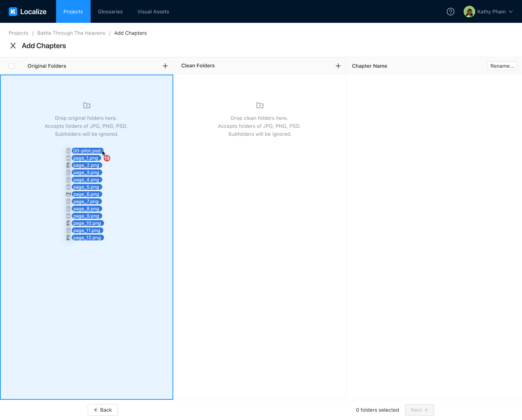Add clean folder with plus icon

[338, 66]
